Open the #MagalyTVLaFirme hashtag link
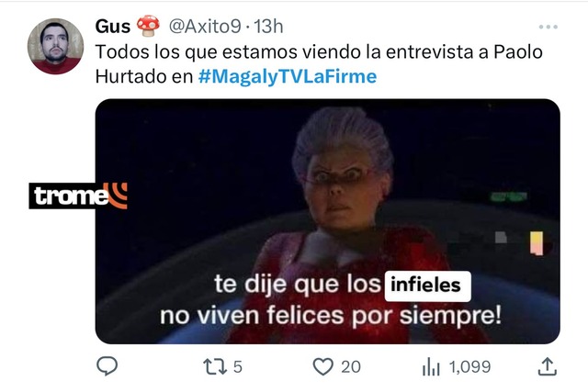Viewport: 588px width, 392px height. click(288, 76)
